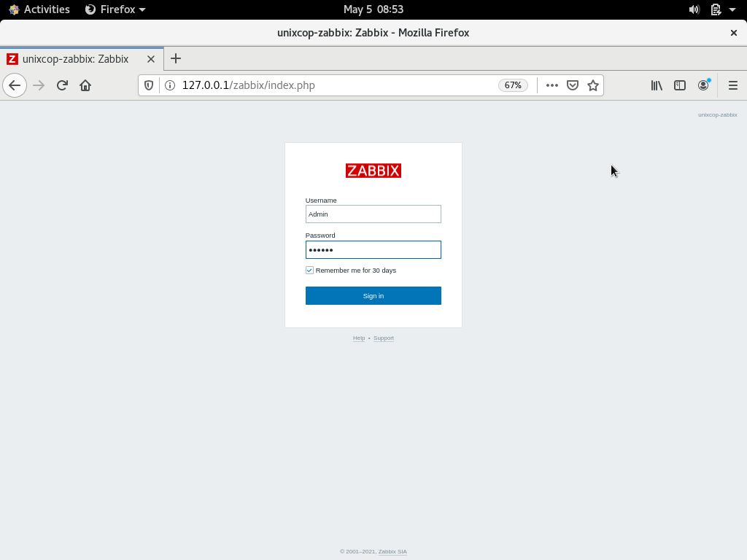Click the Sign in button
Screen dimensions: 747x560
[x=373, y=296]
